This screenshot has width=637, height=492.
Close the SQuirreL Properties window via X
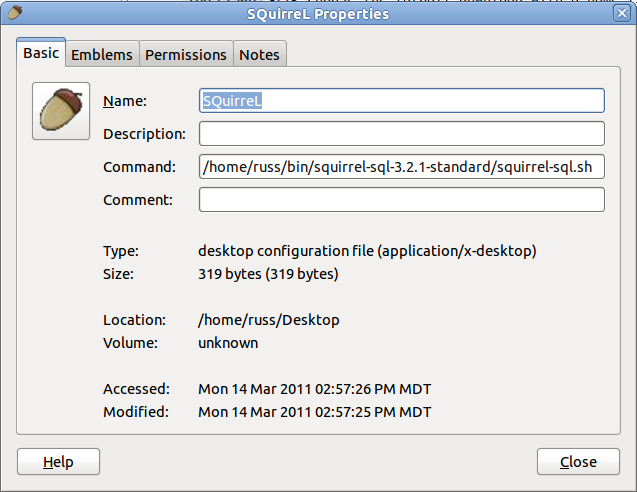tap(622, 13)
